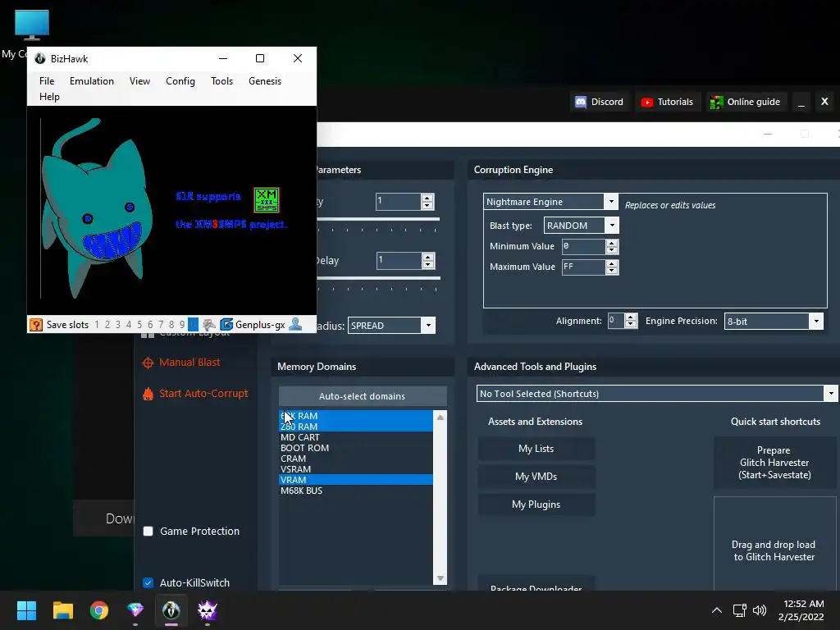Image resolution: width=840 pixels, height=630 pixels.
Task: Select VRAM in memory domains
Action: click(356, 480)
